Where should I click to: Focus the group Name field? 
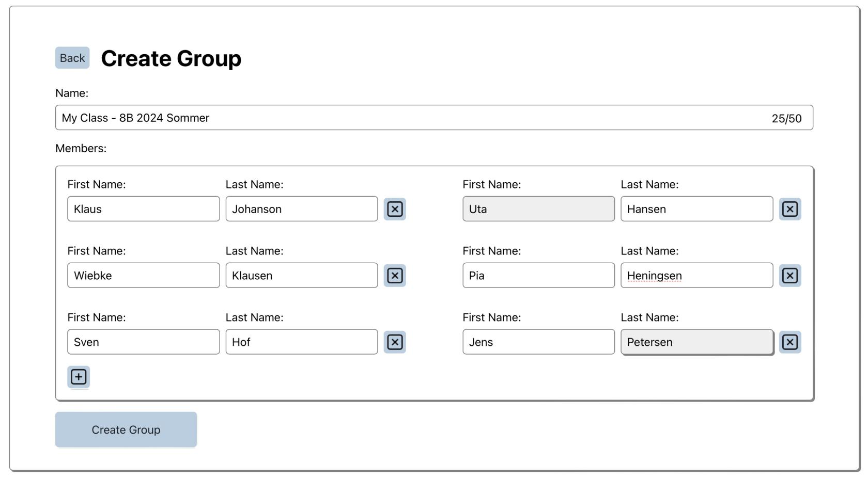tap(413, 118)
